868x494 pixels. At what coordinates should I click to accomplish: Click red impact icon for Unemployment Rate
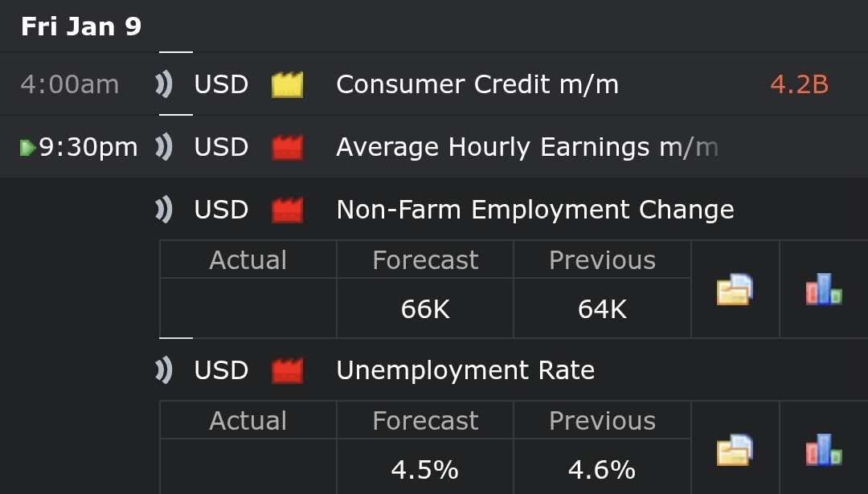(x=287, y=370)
